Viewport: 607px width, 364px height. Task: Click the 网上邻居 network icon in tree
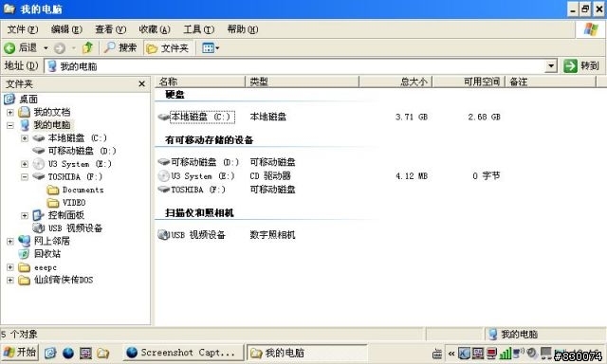25,241
